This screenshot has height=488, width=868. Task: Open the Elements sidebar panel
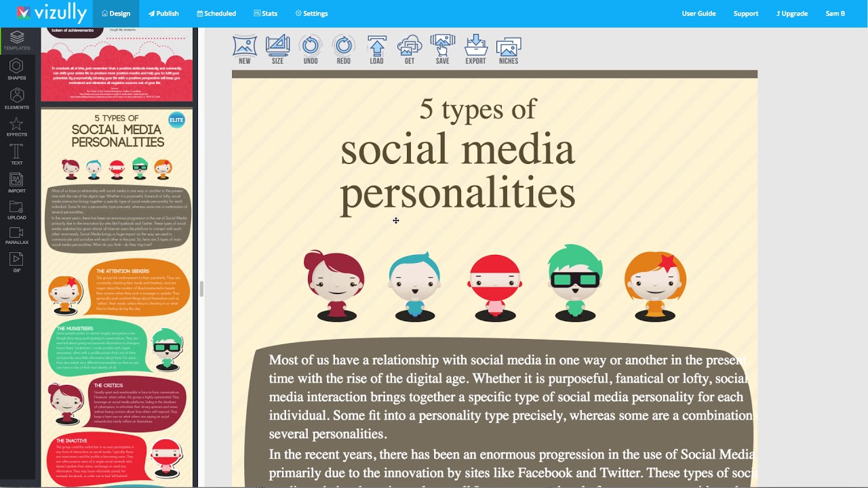point(17,98)
